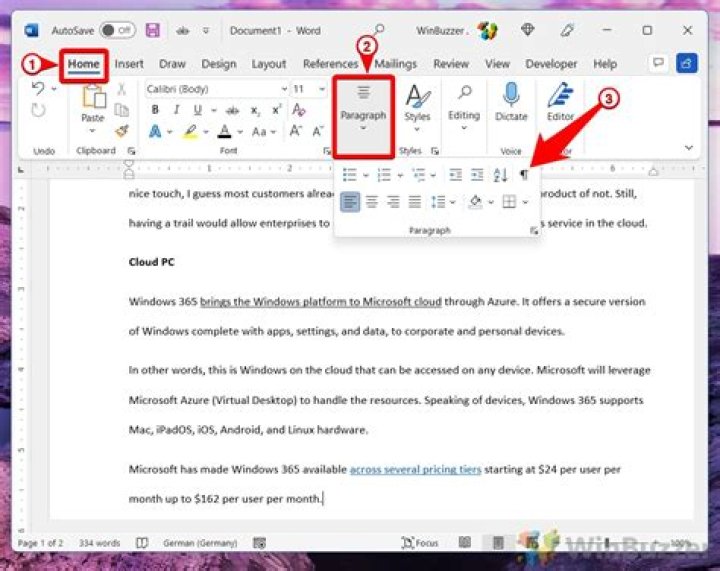
Task: Click the Bullets list icon
Action: click(350, 174)
